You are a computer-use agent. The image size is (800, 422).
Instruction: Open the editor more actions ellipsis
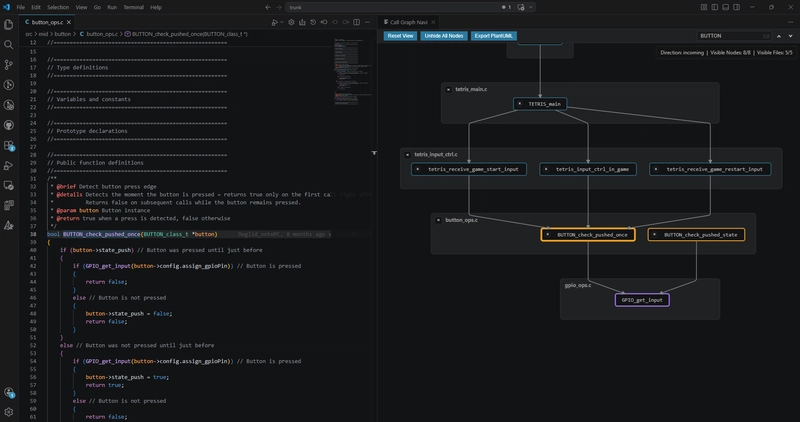[x=367, y=22]
